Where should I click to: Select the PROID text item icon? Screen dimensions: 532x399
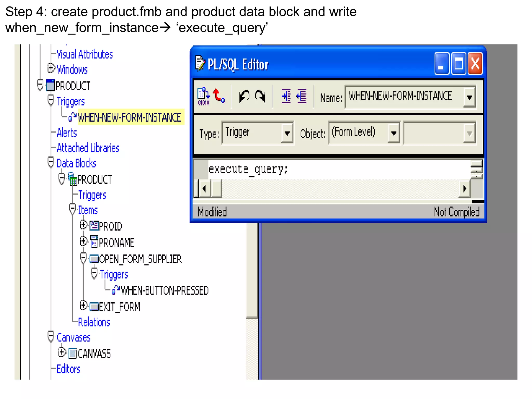94,226
